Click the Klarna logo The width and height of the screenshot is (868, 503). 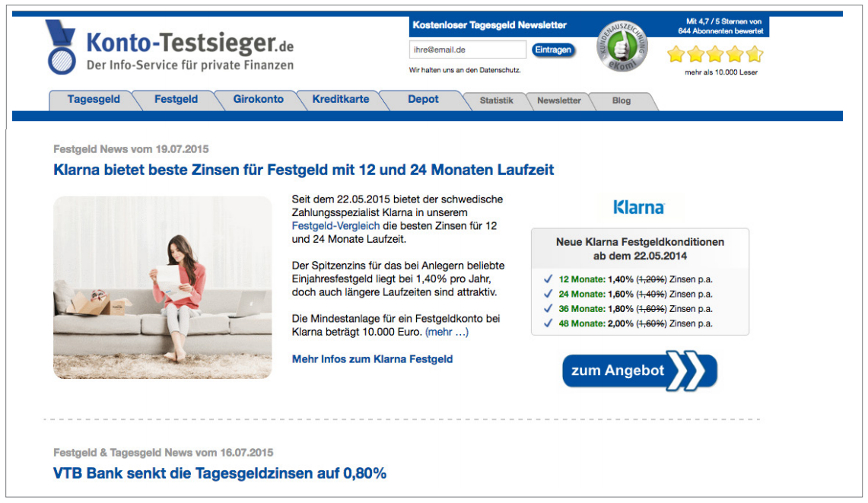[639, 208]
